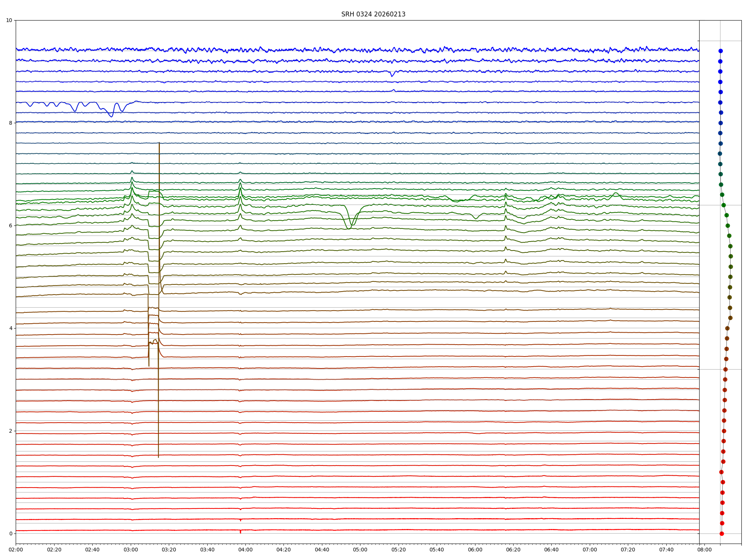
Task: Select the 06:00 tick label
Action: pos(475,550)
